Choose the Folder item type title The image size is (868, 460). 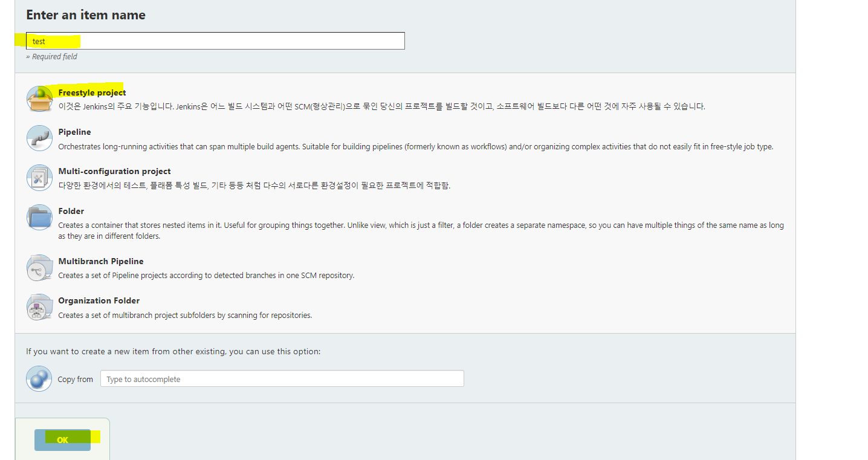point(71,211)
